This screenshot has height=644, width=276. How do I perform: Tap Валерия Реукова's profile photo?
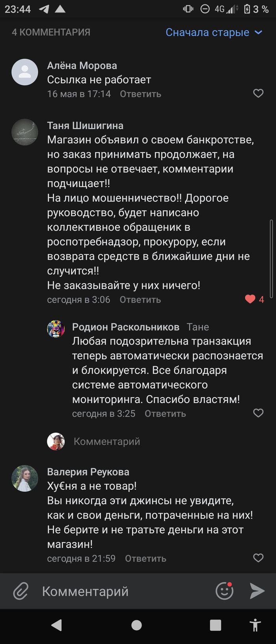coord(25,478)
